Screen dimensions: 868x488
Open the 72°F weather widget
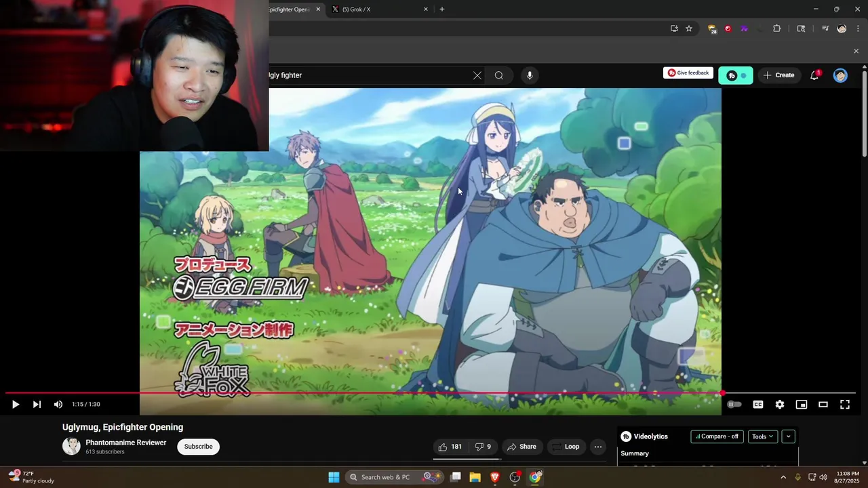tap(32, 477)
